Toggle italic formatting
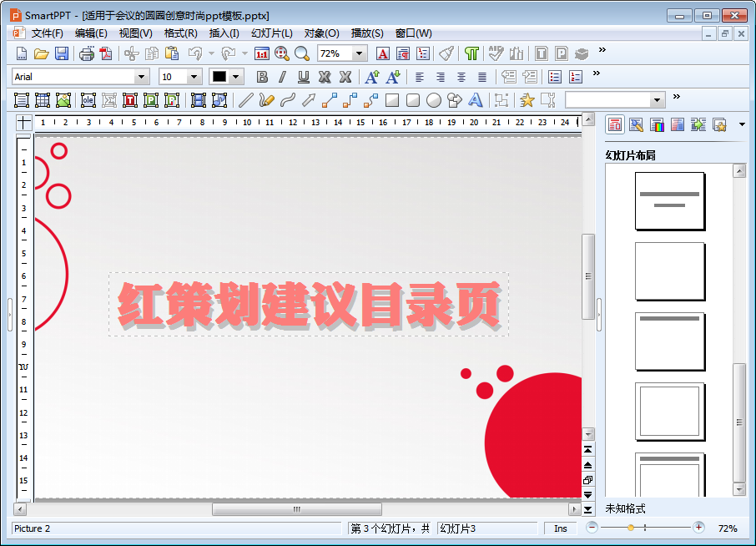 (283, 77)
